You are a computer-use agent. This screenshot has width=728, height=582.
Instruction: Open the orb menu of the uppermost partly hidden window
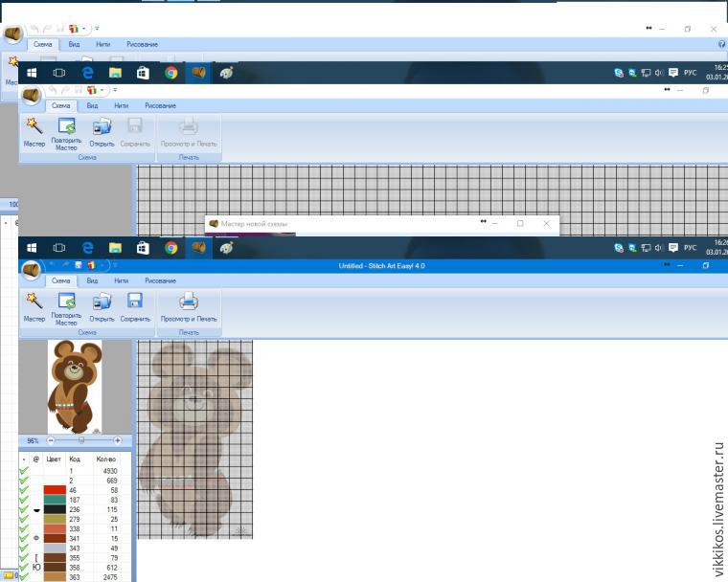(12, 34)
